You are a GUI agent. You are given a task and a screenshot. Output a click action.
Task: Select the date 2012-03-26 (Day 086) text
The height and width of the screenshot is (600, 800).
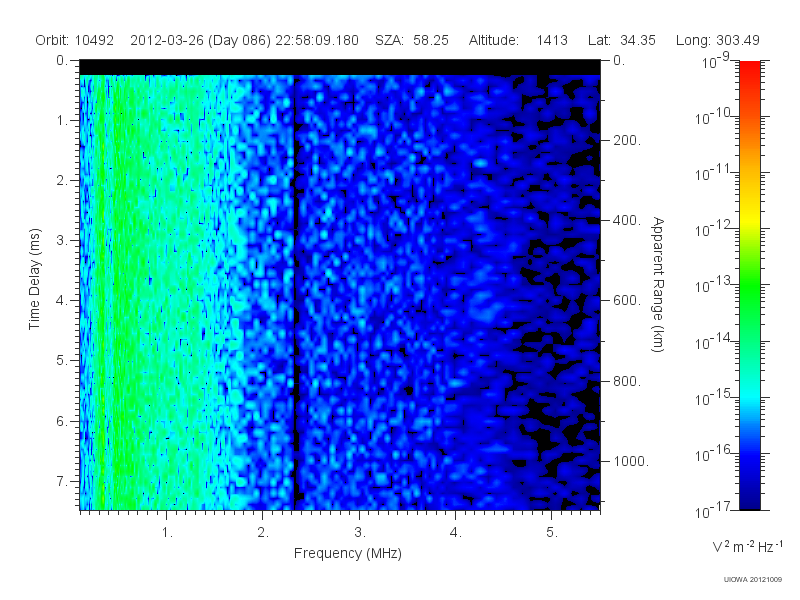click(x=201, y=40)
